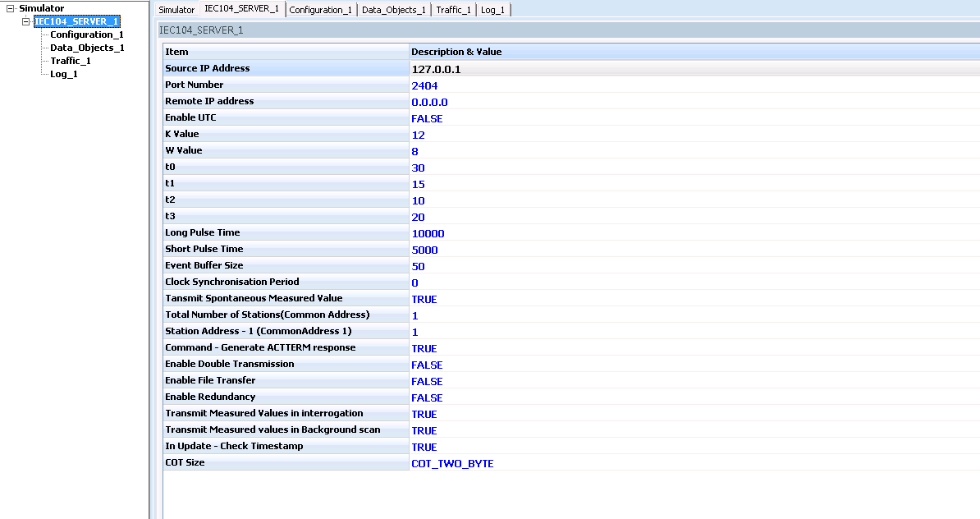
Task: Open Log_1 in the tree
Action: click(x=64, y=75)
